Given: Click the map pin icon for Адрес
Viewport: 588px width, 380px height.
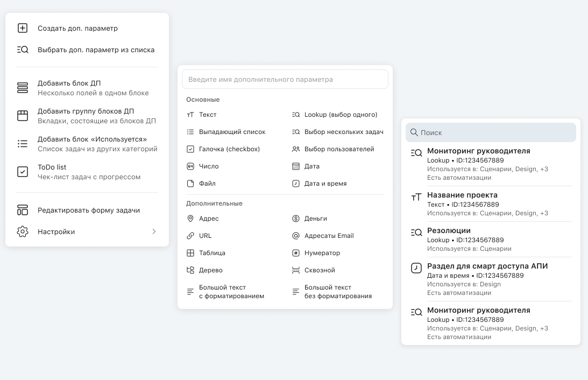Looking at the screenshot, I should click(x=190, y=219).
